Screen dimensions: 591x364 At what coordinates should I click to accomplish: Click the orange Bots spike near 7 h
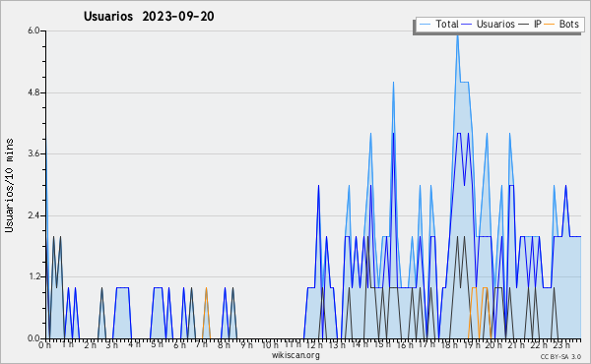point(206,313)
